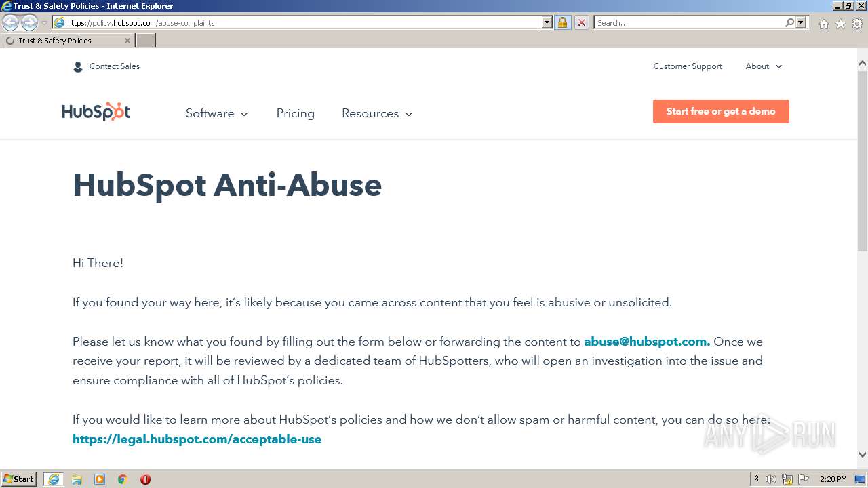Open Tools gear icon
Viewport: 868px width, 488px height.
[857, 24]
